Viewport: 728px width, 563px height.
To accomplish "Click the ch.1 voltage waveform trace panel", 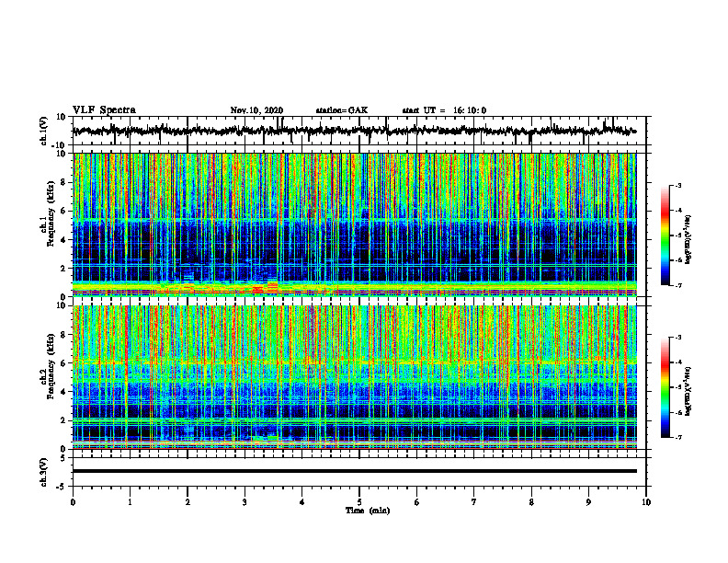I will 358,131.
